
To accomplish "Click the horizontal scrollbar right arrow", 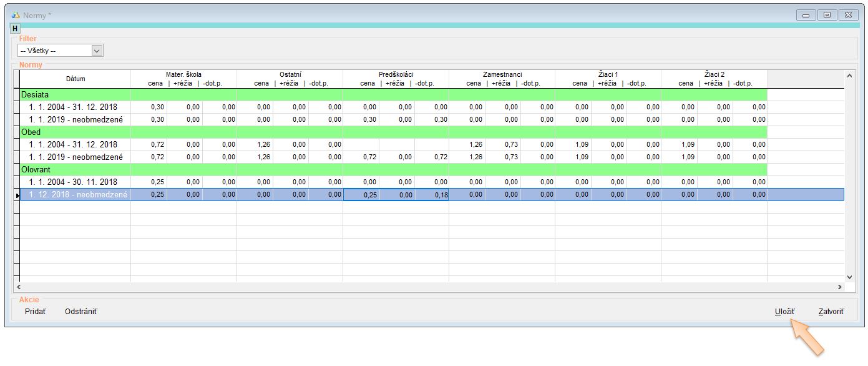I will pyautogui.click(x=840, y=287).
